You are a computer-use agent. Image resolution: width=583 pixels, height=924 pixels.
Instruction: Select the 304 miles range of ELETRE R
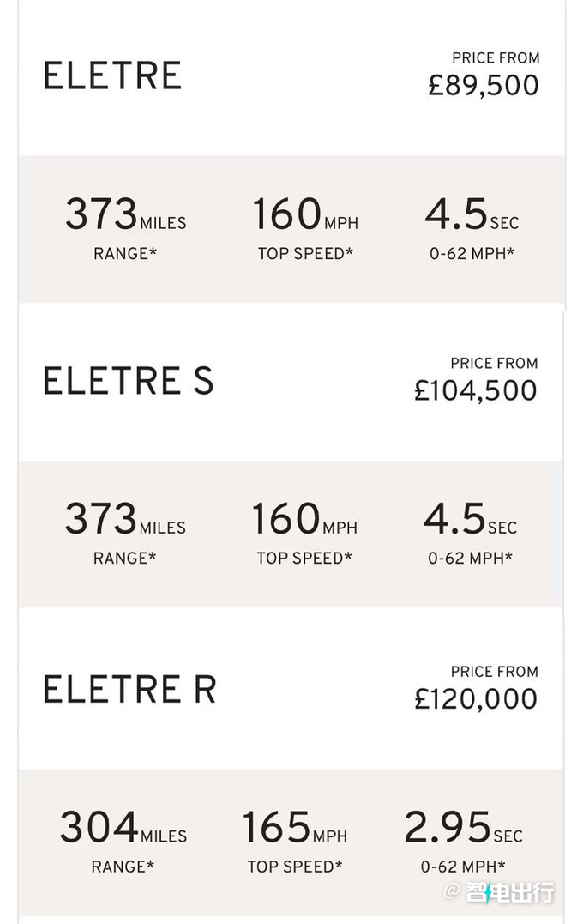tap(123, 827)
